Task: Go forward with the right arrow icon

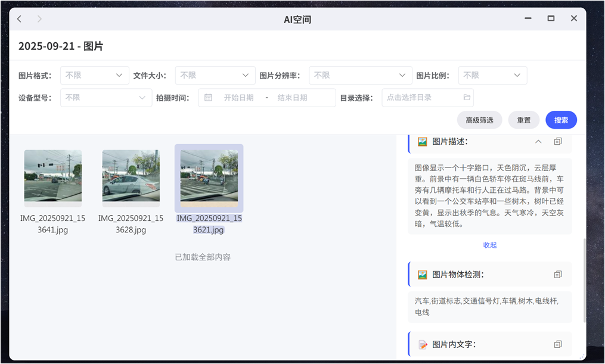Action: tap(39, 19)
